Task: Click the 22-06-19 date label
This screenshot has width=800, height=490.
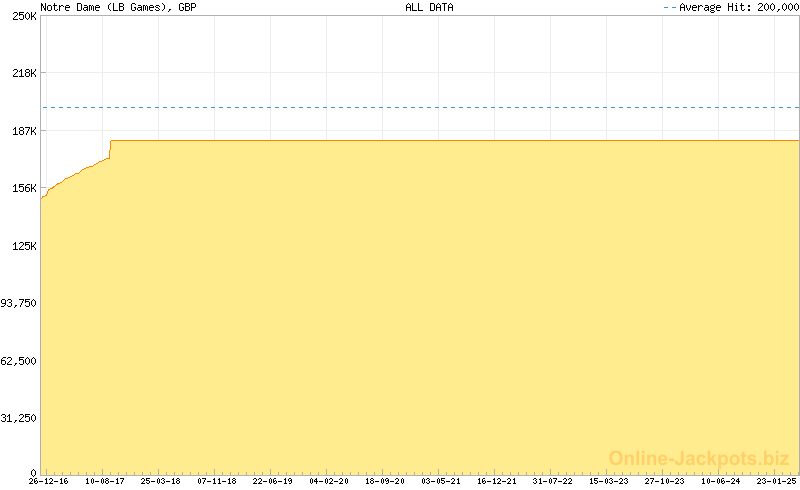Action: 272,481
